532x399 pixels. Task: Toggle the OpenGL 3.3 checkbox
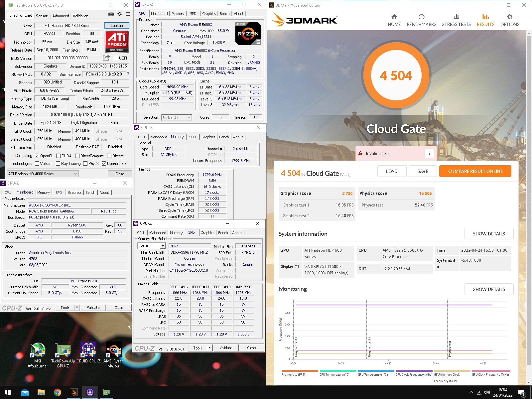[104, 163]
